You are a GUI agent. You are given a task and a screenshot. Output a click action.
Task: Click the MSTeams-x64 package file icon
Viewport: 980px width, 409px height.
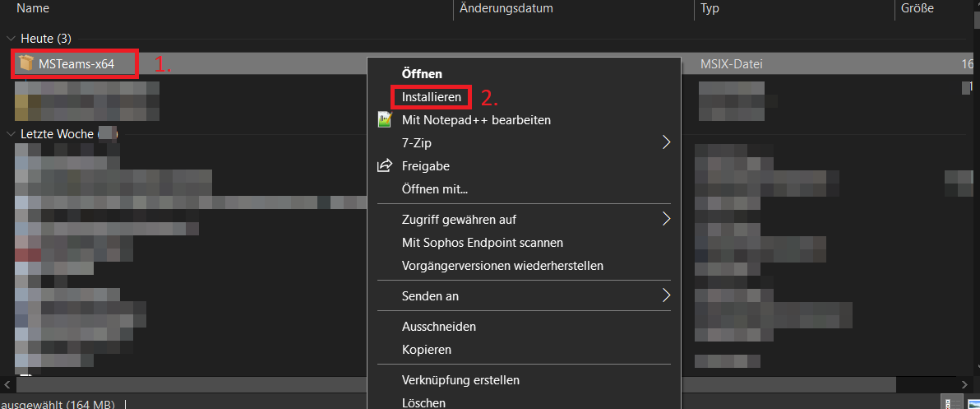(26, 63)
